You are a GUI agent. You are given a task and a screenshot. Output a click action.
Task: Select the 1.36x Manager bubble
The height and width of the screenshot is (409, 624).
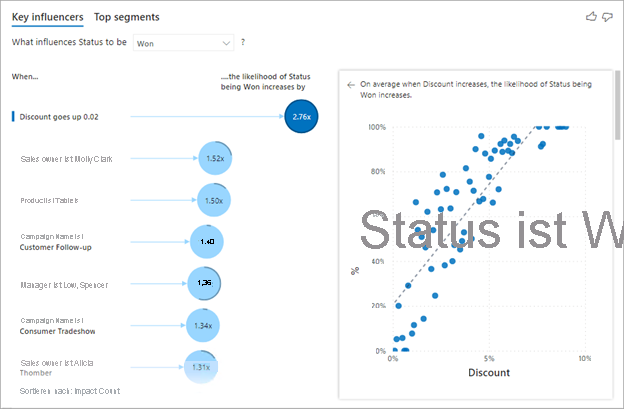(x=204, y=283)
